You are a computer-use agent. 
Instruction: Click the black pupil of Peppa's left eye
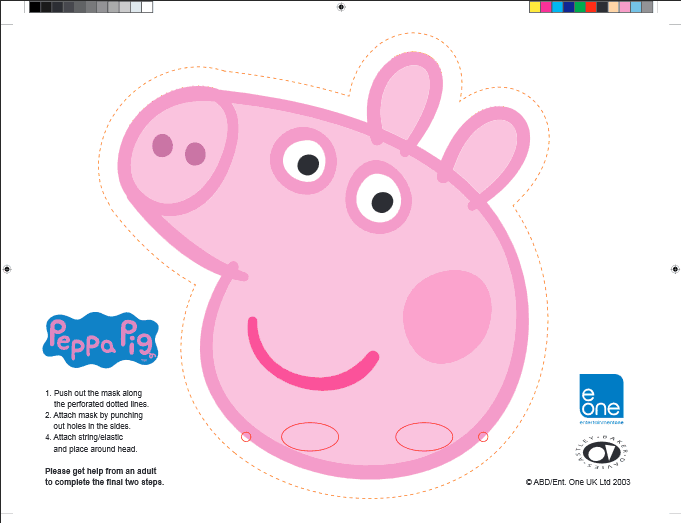(308, 165)
